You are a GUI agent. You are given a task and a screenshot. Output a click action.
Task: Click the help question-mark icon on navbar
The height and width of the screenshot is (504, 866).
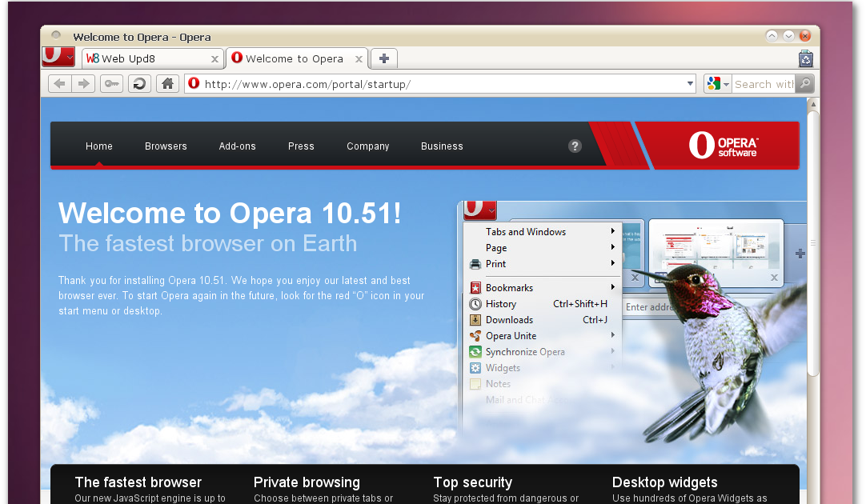pos(575,146)
